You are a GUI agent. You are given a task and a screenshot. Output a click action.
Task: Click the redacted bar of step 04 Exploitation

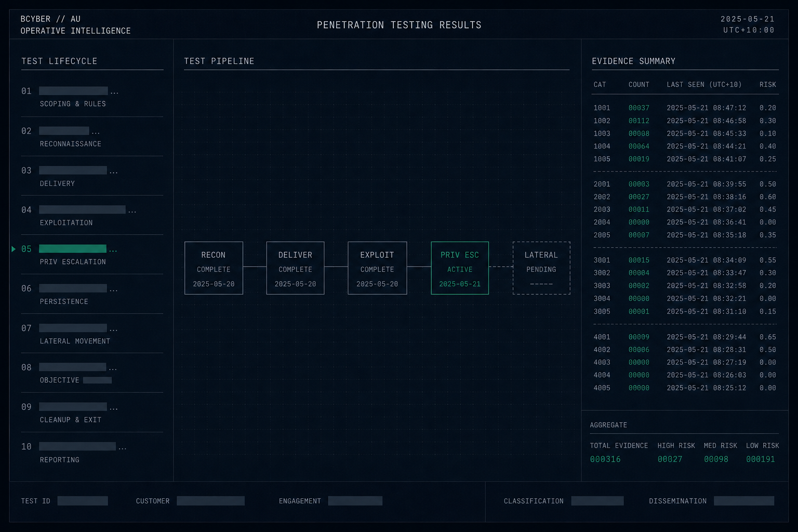point(82,209)
